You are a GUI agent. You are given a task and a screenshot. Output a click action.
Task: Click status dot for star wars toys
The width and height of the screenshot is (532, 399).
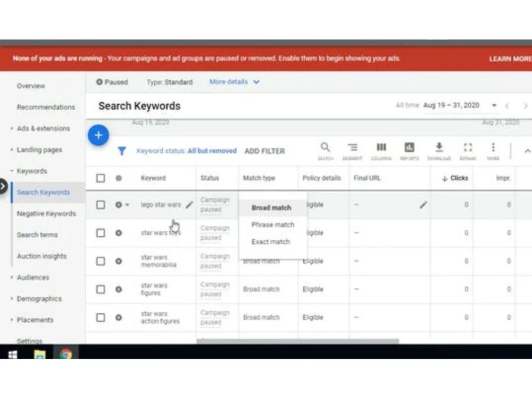click(x=119, y=233)
